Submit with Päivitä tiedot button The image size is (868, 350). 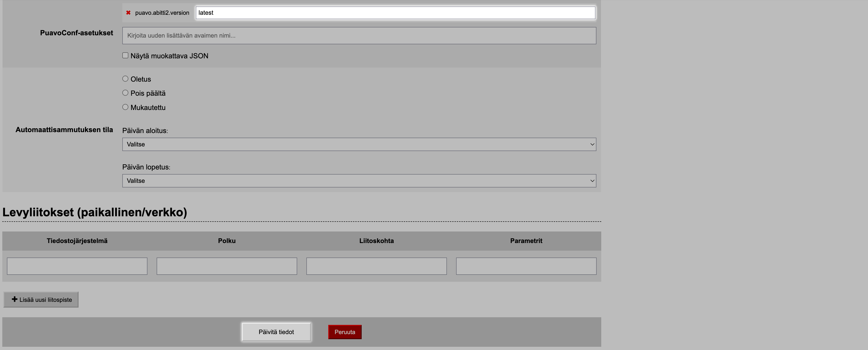tap(276, 332)
